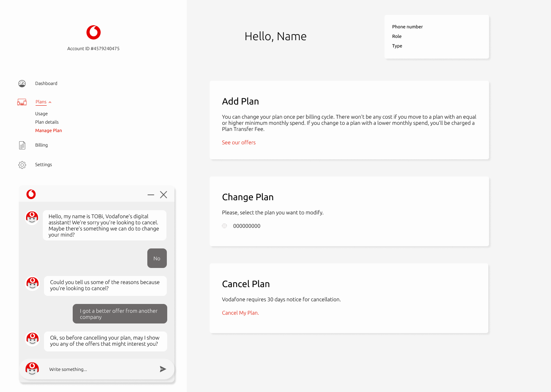The height and width of the screenshot is (392, 551).
Task: Open Usage submenu item
Action: pos(41,114)
